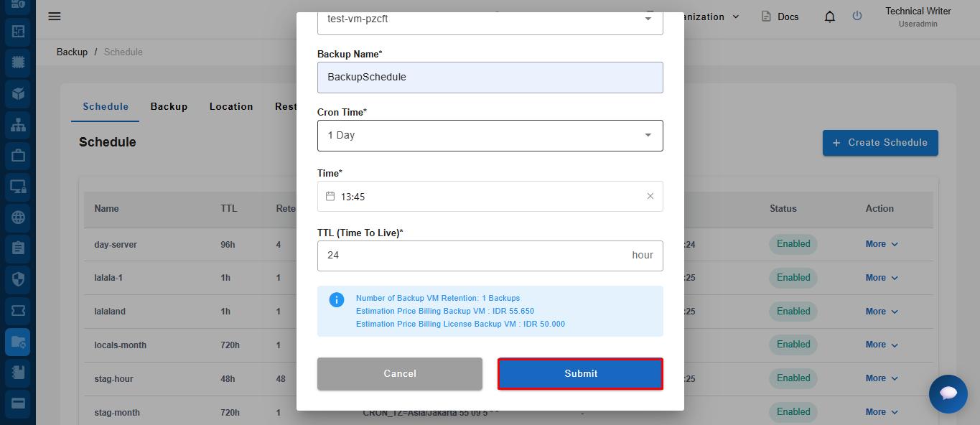Open the test-vm-pzcft VM dropdown
The width and height of the screenshot is (980, 425).
490,19
